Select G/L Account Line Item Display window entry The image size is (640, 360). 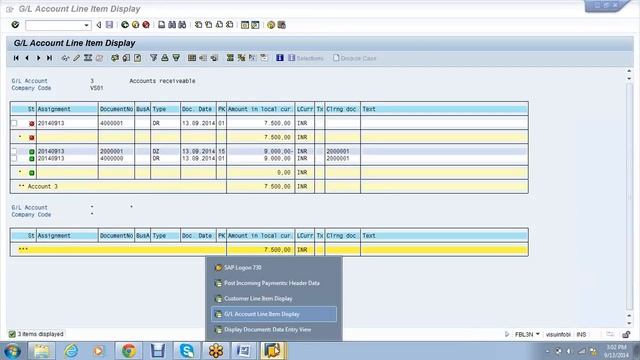[274, 314]
